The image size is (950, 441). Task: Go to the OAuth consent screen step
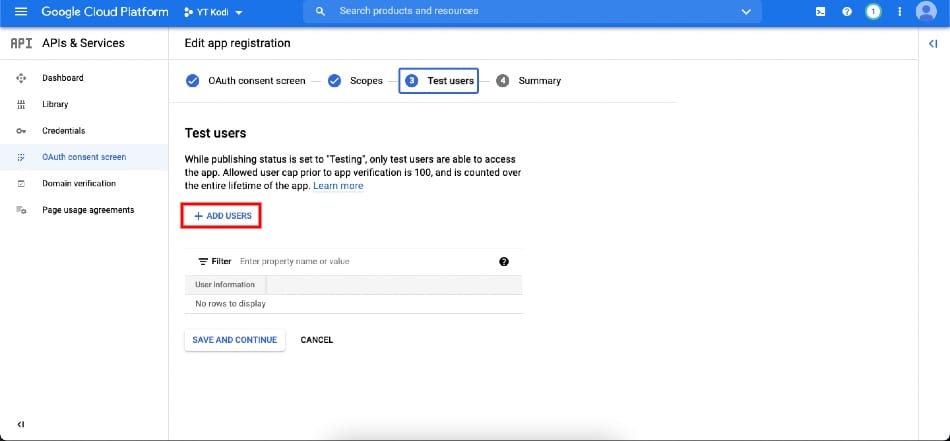pos(245,81)
